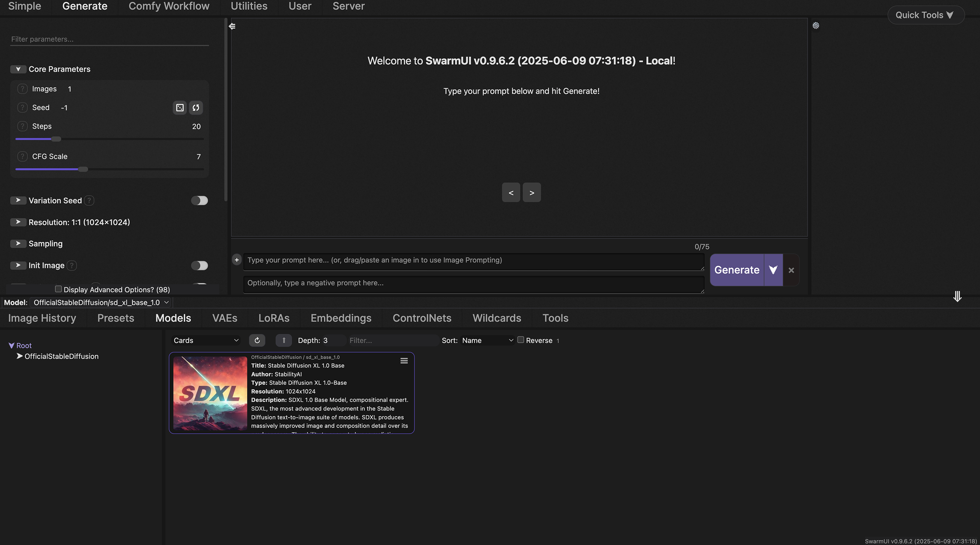
Task: Click the gear icon near the image area
Action: (x=816, y=26)
